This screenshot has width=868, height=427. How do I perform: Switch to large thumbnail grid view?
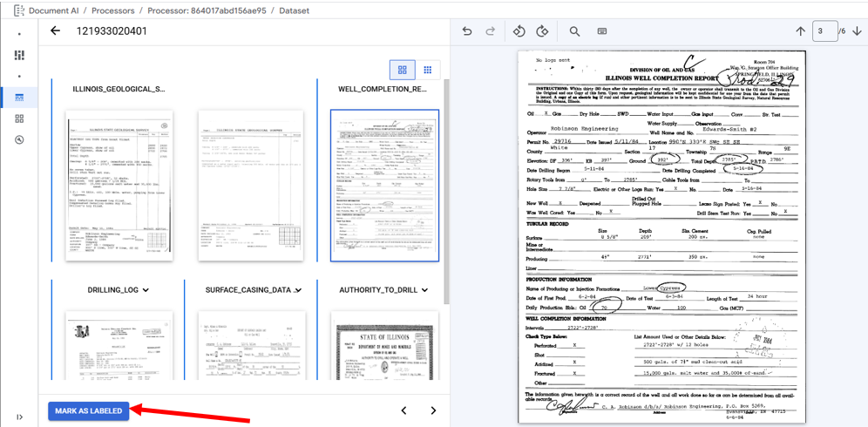coord(403,70)
